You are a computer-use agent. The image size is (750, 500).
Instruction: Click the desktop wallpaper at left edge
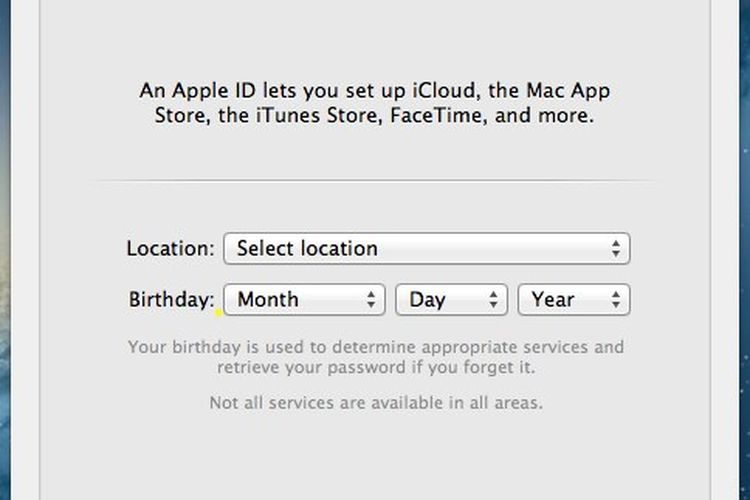point(5,250)
